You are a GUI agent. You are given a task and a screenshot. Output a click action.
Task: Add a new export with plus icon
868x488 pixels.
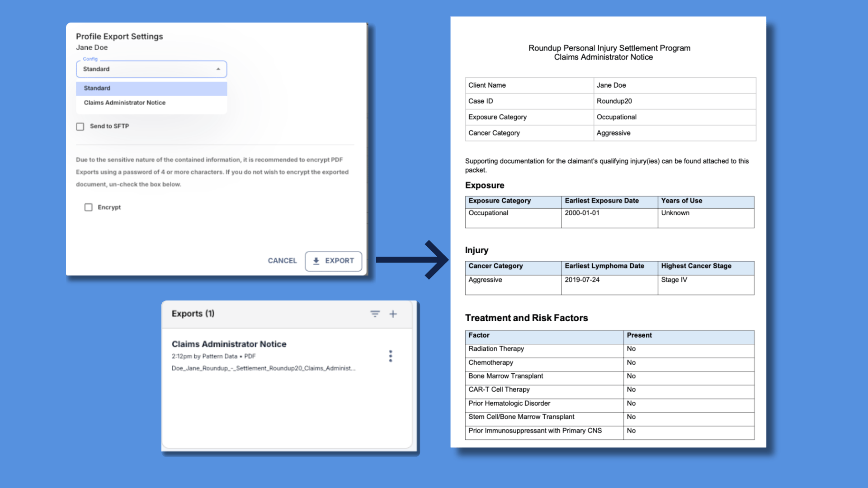click(393, 314)
